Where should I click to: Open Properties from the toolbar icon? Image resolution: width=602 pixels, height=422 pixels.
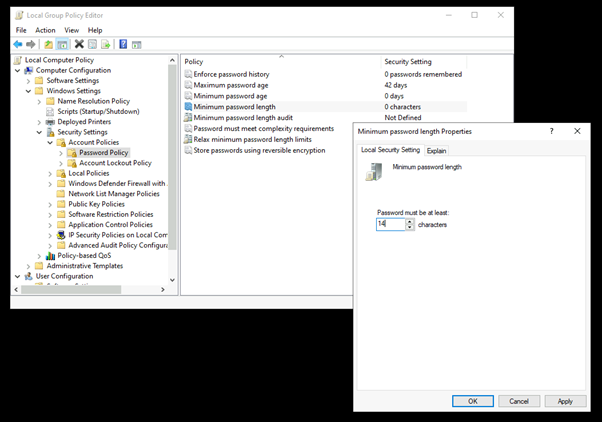(x=93, y=45)
